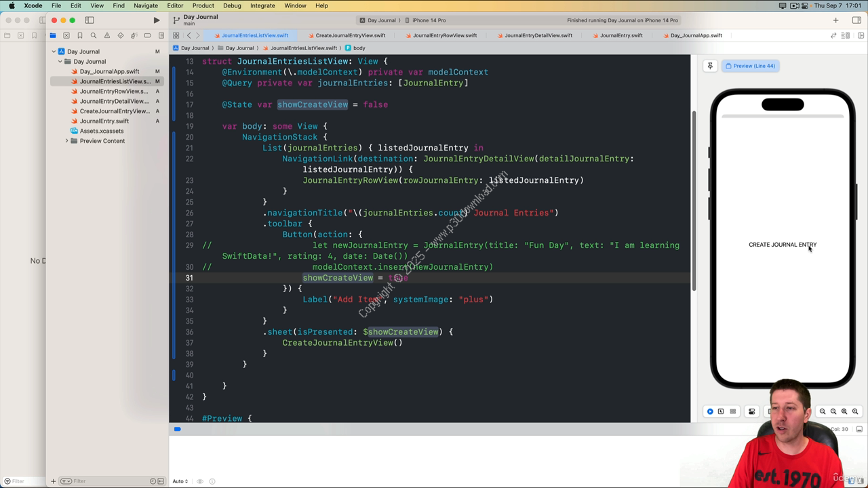868x488 pixels.
Task: Open the test navigator diamond icon
Action: click(121, 35)
